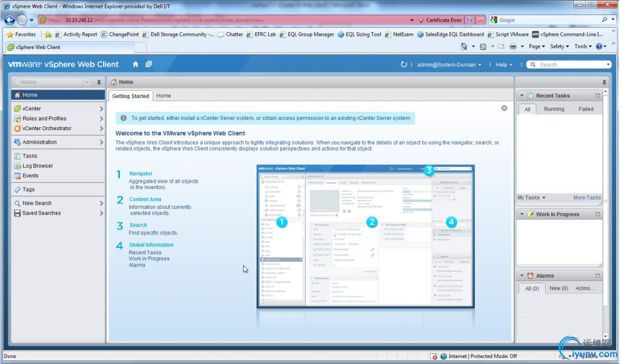Go back with the browser Back button
This screenshot has height=364, width=621.
click(10, 20)
